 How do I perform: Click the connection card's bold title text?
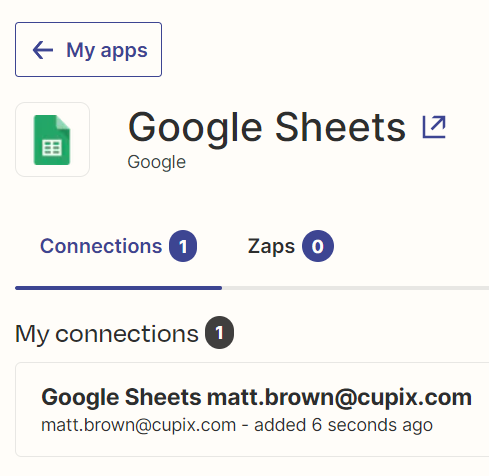click(256, 397)
